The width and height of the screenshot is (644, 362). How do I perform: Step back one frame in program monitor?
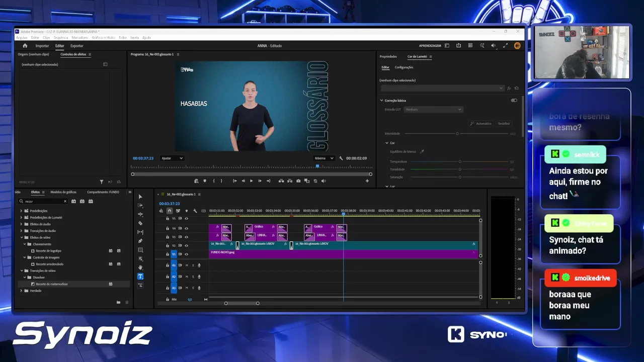click(243, 181)
